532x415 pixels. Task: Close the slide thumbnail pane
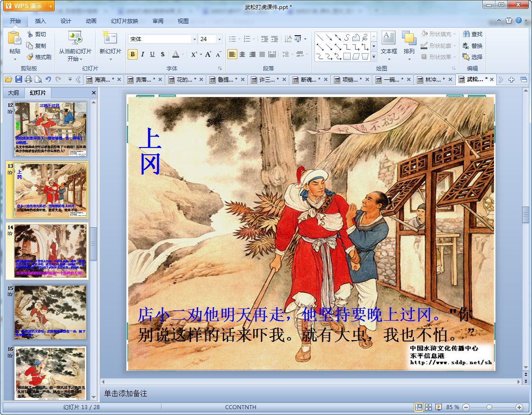coord(94,92)
